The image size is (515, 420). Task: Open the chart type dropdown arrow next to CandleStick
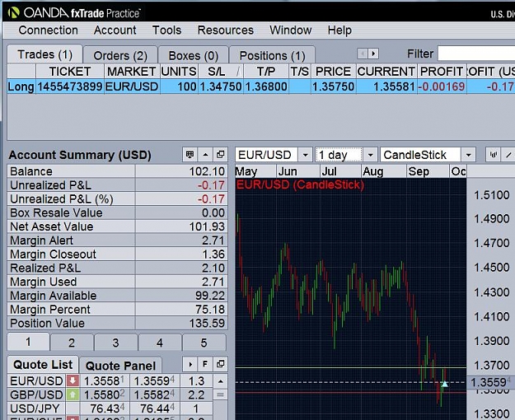[468, 155]
